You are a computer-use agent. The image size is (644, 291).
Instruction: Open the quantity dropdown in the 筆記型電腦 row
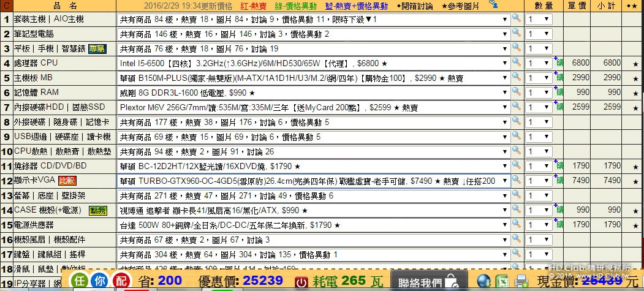point(539,34)
